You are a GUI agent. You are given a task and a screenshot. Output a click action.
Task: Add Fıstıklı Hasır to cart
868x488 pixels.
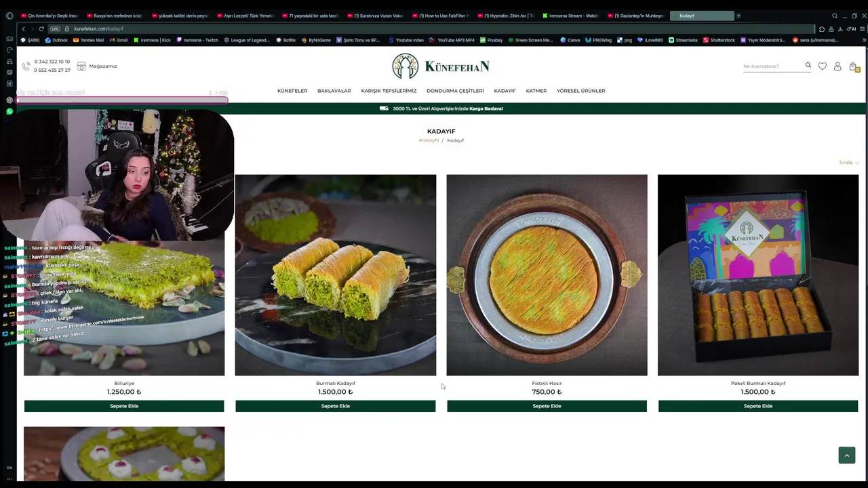547,406
